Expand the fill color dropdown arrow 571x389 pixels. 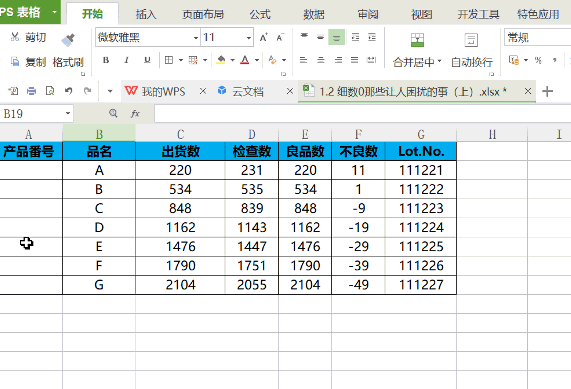point(232,60)
